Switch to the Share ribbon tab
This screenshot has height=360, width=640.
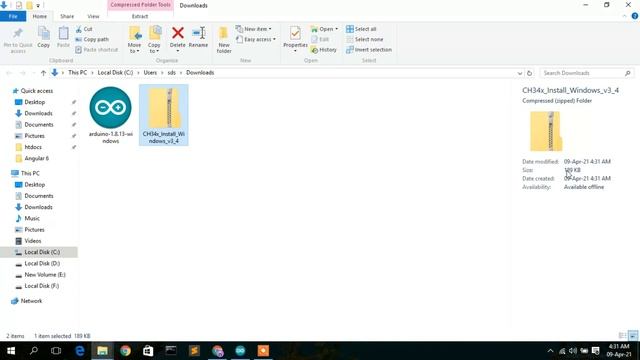(x=67, y=16)
